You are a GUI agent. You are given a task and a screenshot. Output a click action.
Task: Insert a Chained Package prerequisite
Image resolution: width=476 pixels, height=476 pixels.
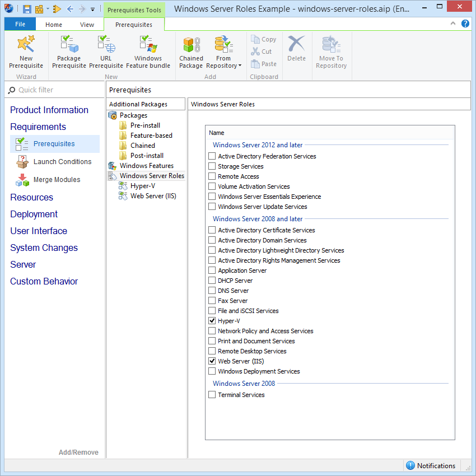pyautogui.click(x=190, y=50)
